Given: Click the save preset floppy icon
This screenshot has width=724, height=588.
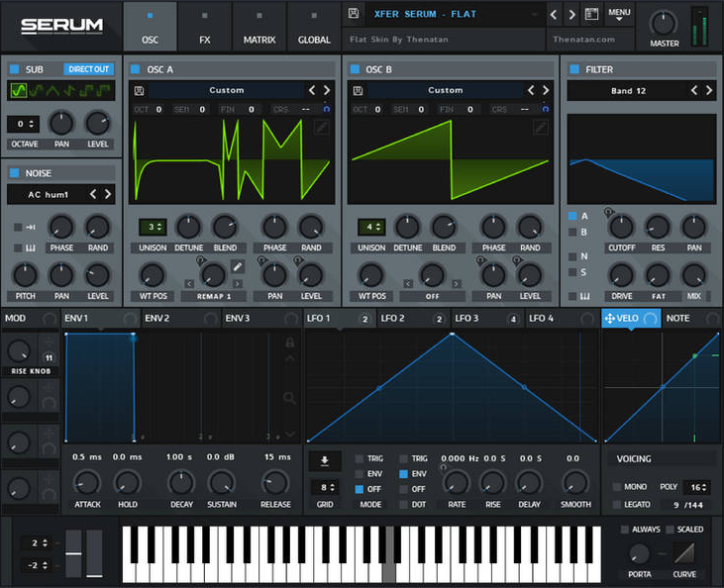Looking at the screenshot, I should tap(354, 14).
